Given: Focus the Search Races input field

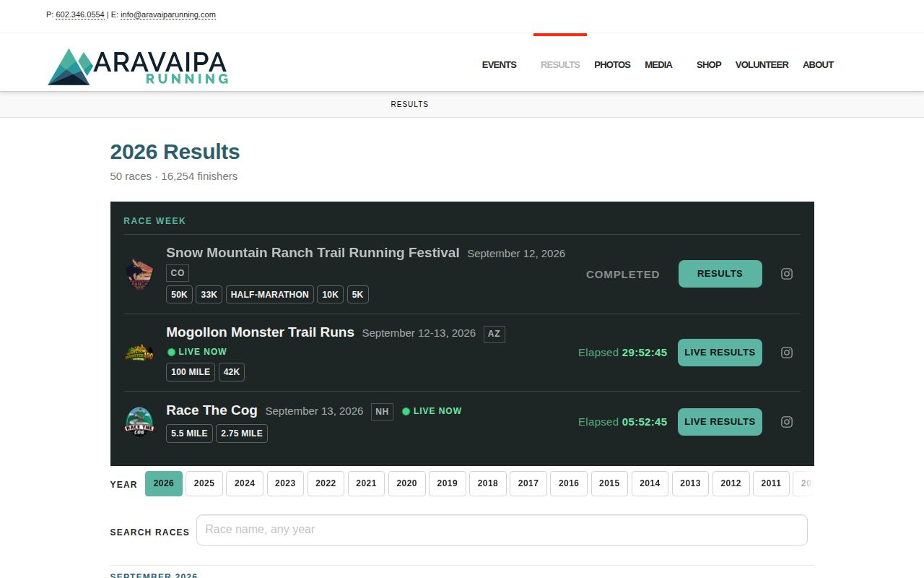Looking at the screenshot, I should (502, 530).
